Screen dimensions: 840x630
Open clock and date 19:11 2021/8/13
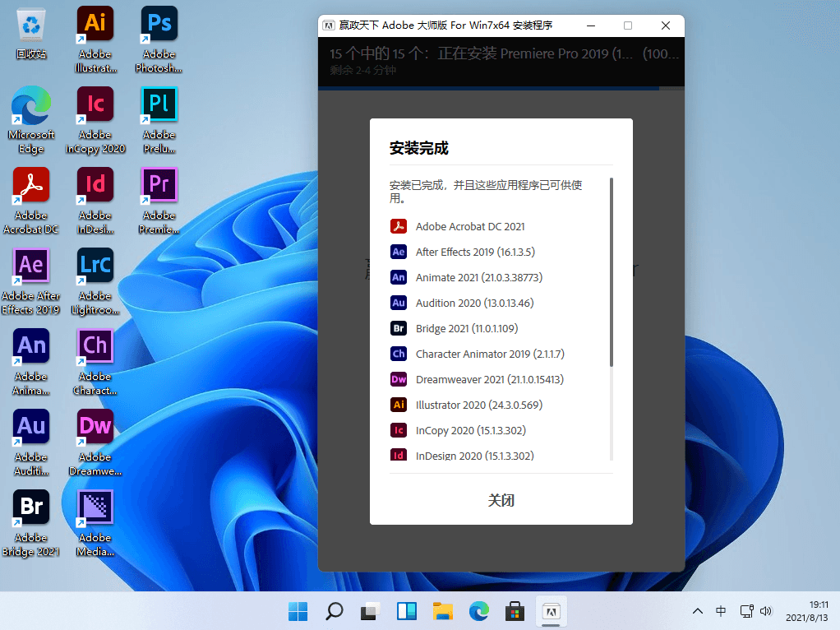(807, 611)
